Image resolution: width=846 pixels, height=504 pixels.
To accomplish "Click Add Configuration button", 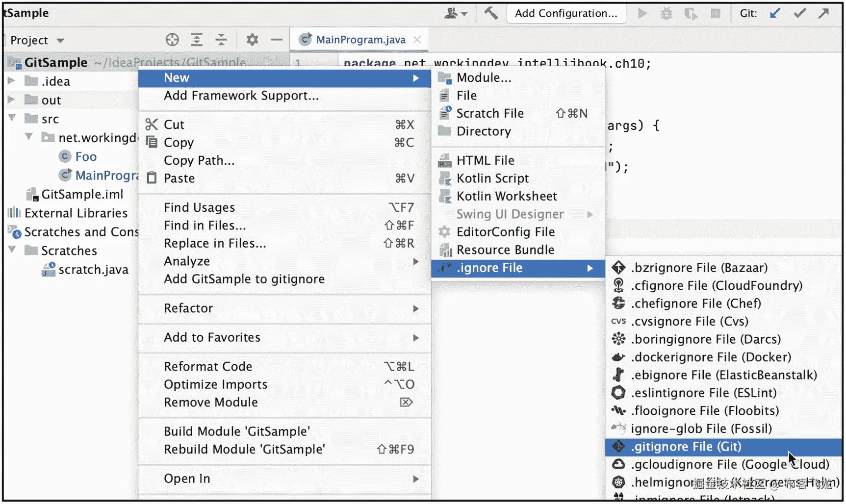I will pos(566,13).
